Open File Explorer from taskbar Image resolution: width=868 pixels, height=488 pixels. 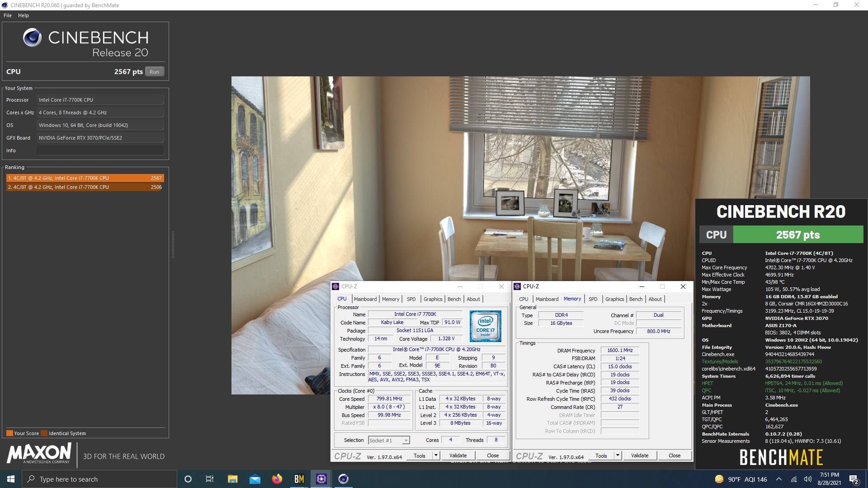pos(232,479)
